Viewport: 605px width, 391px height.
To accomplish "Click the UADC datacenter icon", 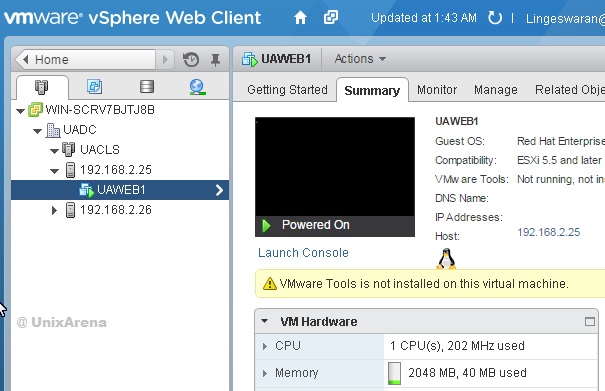I will pos(53,130).
